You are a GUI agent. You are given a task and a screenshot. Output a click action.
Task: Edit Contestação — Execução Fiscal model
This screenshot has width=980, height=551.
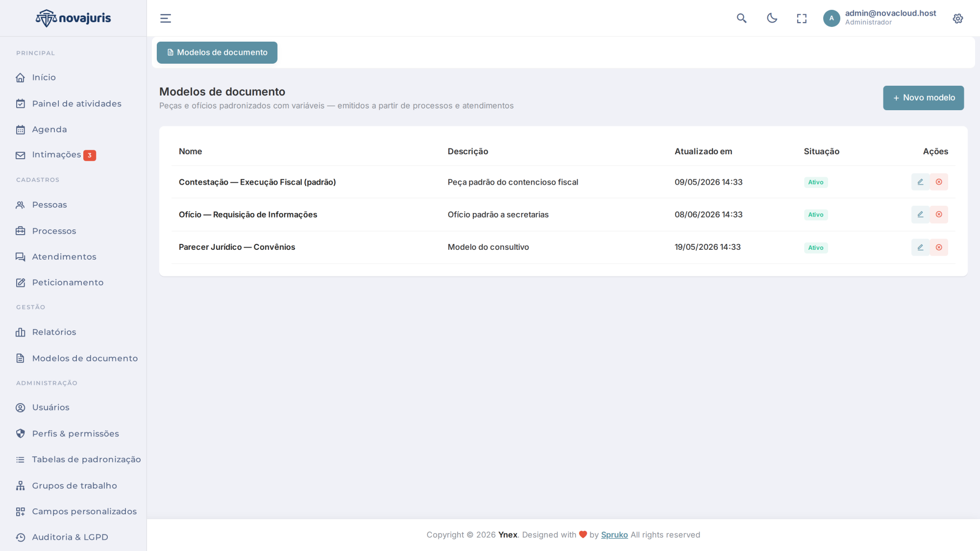(x=920, y=182)
